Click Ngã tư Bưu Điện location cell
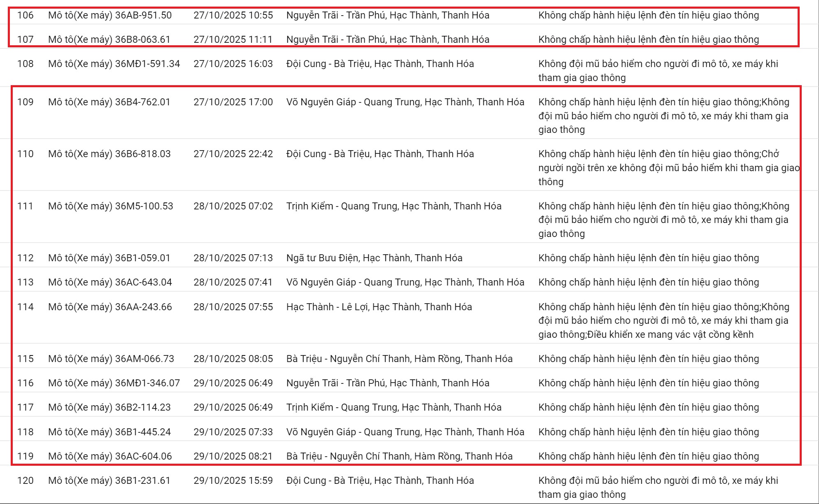This screenshot has height=504, width=819. [x=374, y=258]
